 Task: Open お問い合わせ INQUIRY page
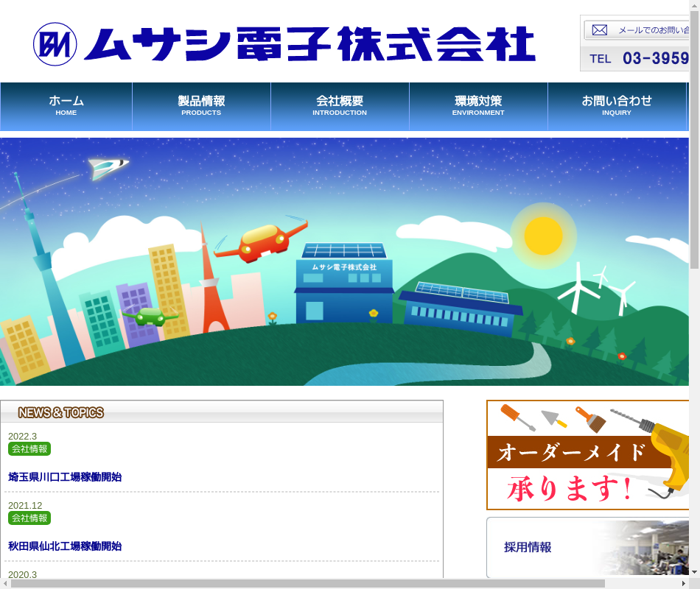tap(617, 106)
